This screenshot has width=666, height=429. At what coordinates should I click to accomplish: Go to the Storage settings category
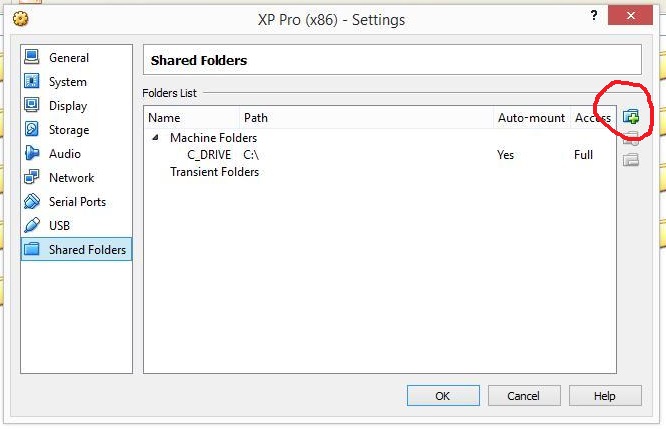click(68, 130)
